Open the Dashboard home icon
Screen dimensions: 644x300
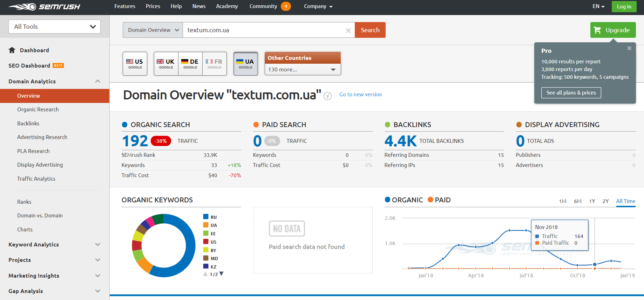[12, 50]
